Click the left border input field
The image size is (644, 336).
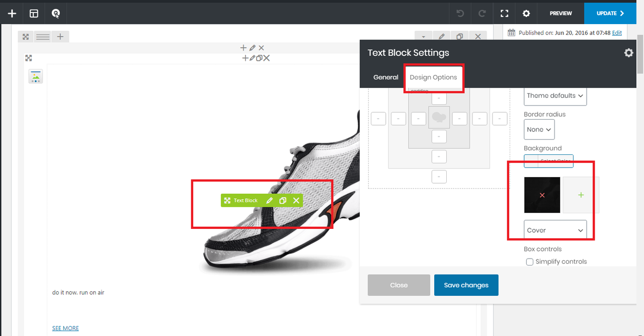398,119
